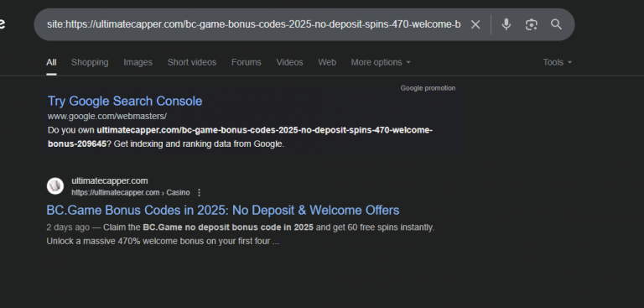Click inside the site: search query field

253,24
